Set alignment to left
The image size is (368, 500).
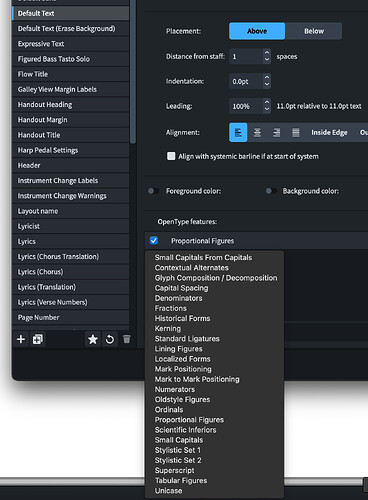(x=238, y=133)
